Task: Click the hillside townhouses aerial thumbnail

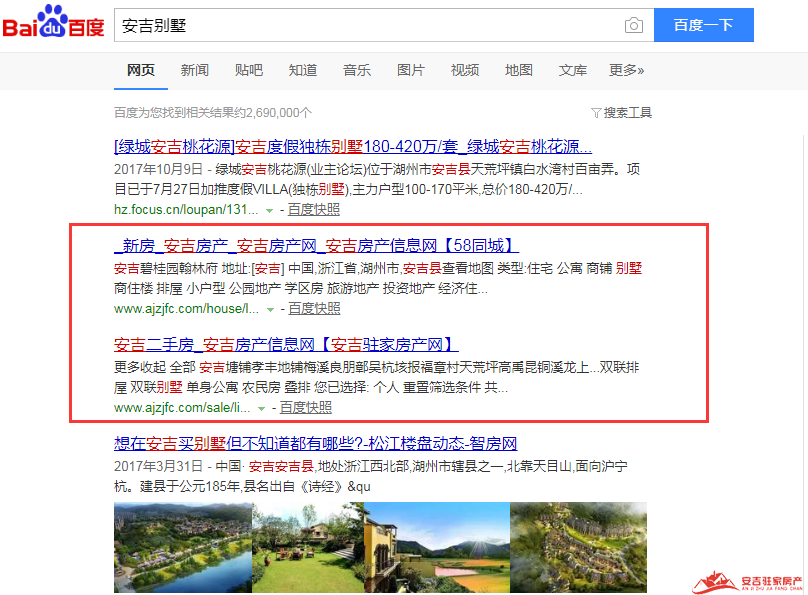Action: tap(578, 547)
